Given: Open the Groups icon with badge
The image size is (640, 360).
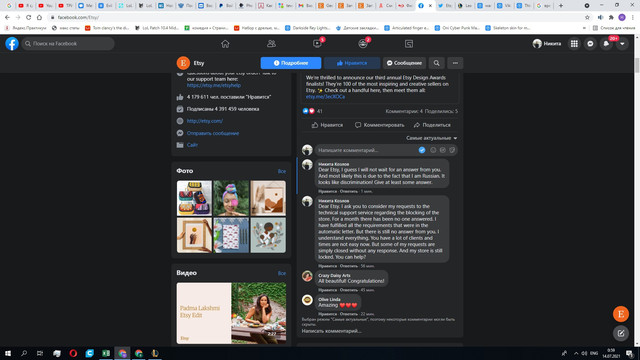Looking at the screenshot, I should (x=363, y=44).
